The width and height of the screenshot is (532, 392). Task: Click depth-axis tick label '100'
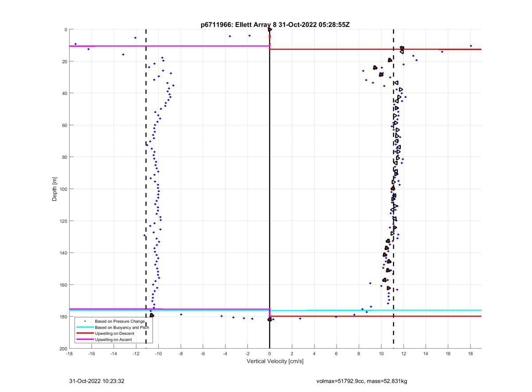click(x=63, y=189)
